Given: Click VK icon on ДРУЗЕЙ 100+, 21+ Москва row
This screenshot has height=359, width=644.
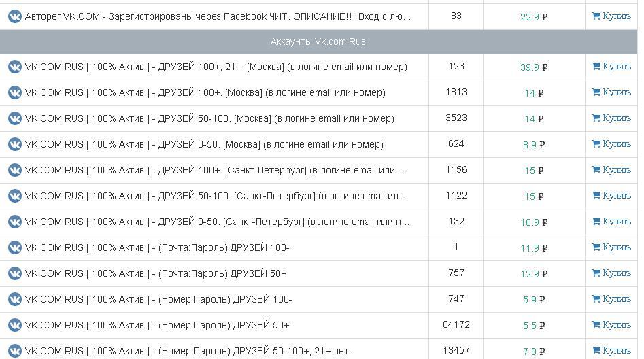Looking at the screenshot, I should tap(14, 67).
